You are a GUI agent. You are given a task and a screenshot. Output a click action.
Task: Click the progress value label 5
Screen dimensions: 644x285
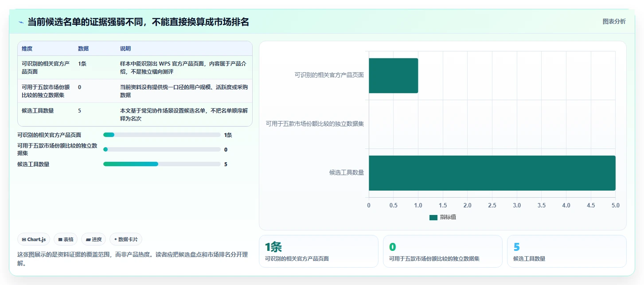coord(226,164)
